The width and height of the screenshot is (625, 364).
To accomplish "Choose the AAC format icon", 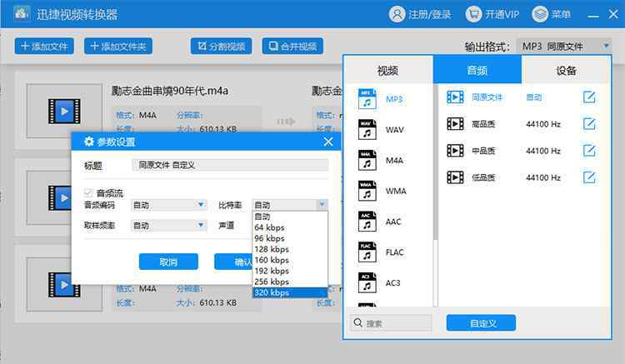I will point(367,222).
